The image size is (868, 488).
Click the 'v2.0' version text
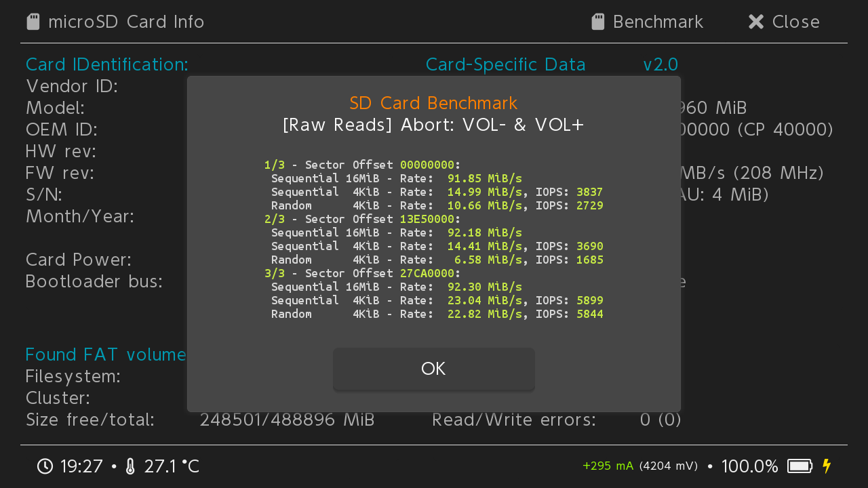point(660,64)
